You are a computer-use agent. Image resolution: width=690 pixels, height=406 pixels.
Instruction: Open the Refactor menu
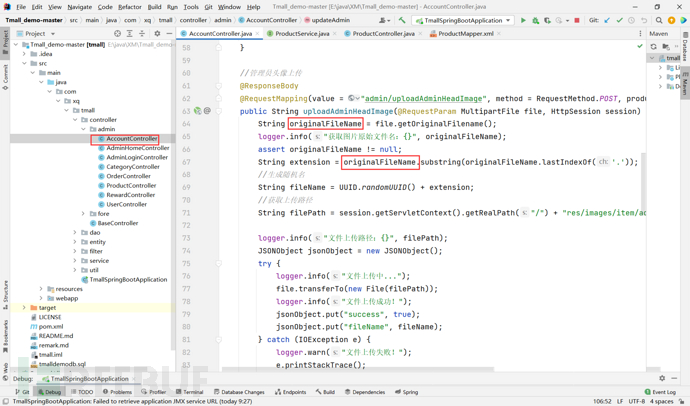pos(129,7)
